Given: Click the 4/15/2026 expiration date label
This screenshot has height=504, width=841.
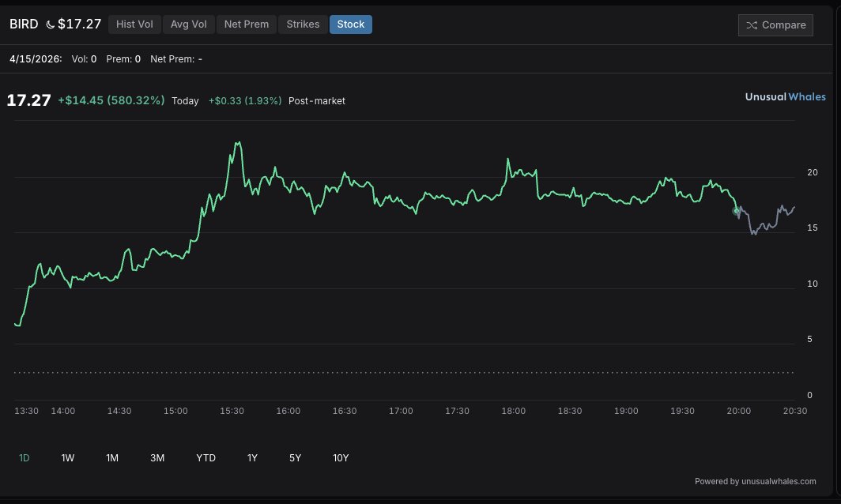Looking at the screenshot, I should pos(35,58).
